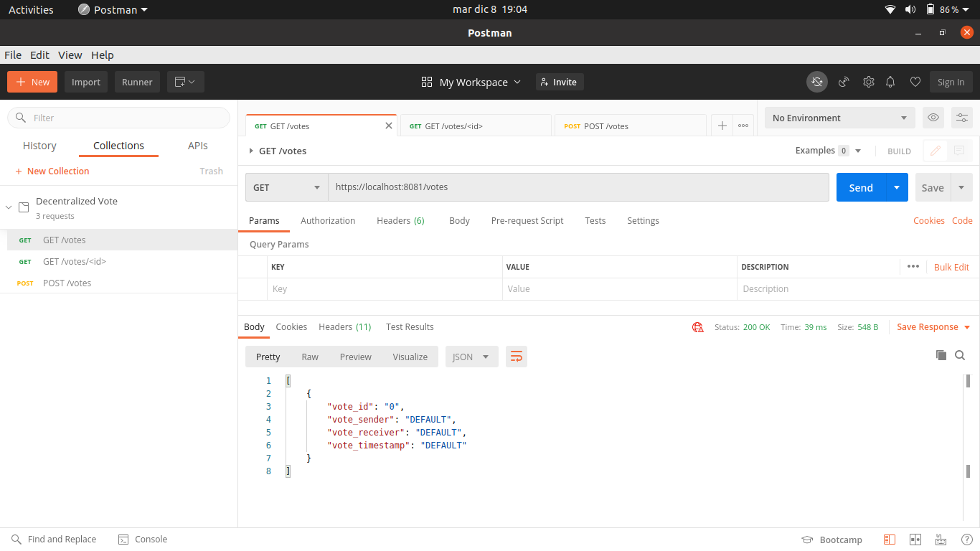The image size is (980, 551).
Task: Switch to POST /votes request tab
Action: tap(630, 126)
